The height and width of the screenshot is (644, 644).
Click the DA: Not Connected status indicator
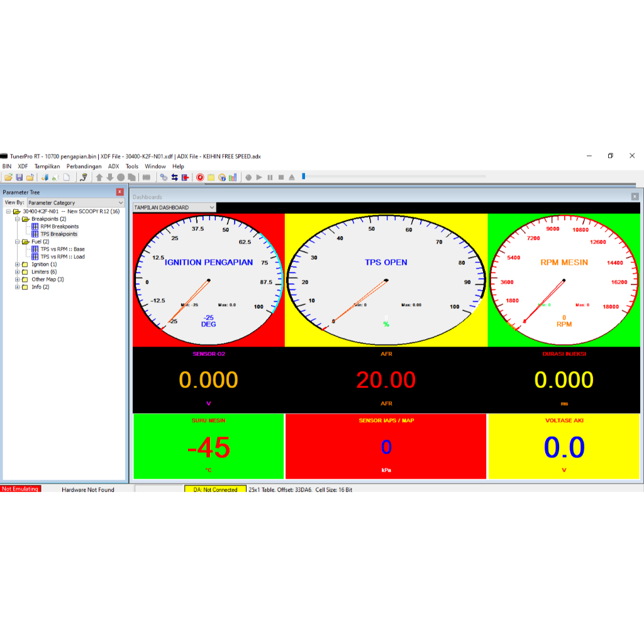[x=214, y=488]
